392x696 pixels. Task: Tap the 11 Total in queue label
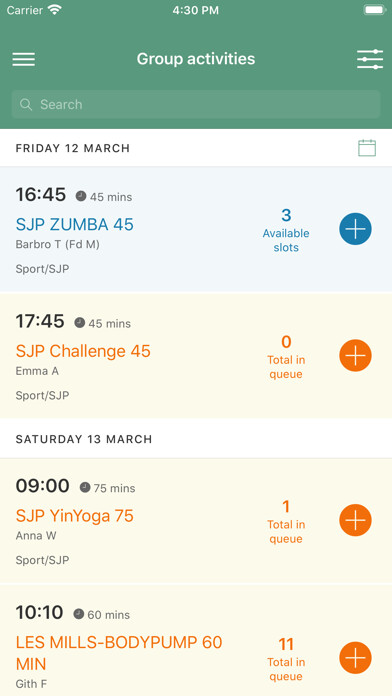tap(286, 659)
